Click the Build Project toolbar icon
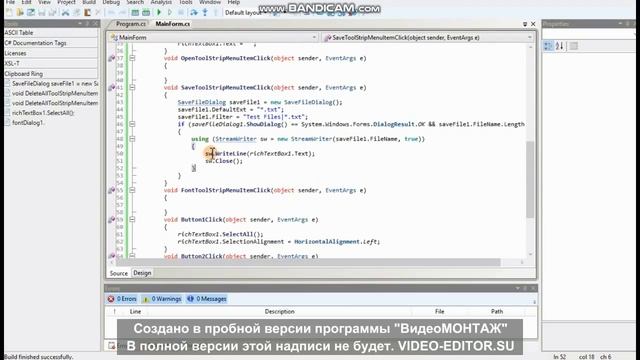Screen dimensions: 640x360 146,13
